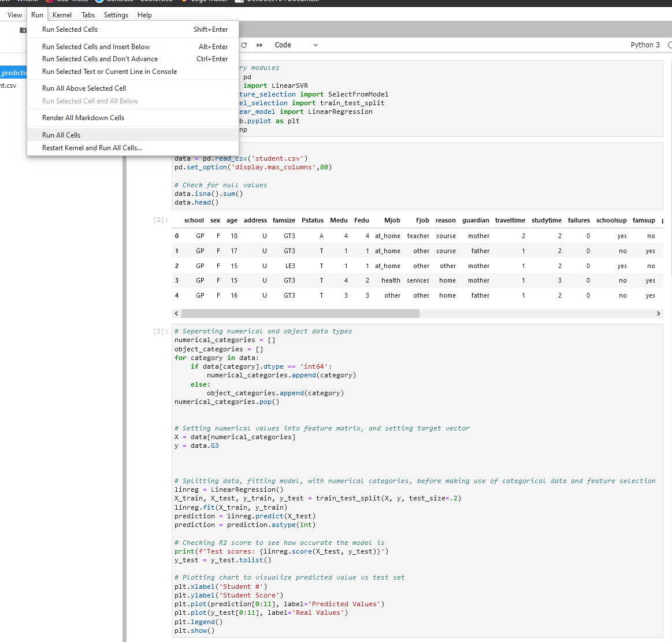Click the right arrow of the dataframe scrollbar
This screenshot has height=642, width=672.
pos(658,314)
